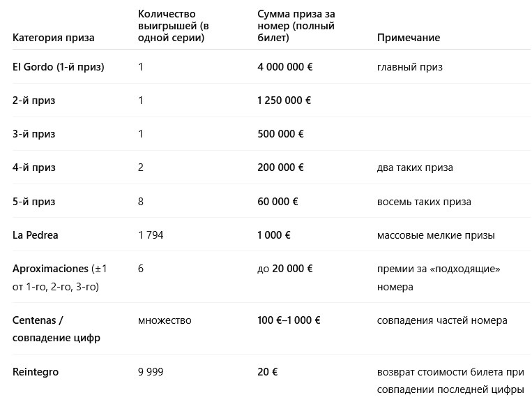The width and height of the screenshot is (532, 402).
Task: Click the 9 999 winners count
Action: coord(151,372)
